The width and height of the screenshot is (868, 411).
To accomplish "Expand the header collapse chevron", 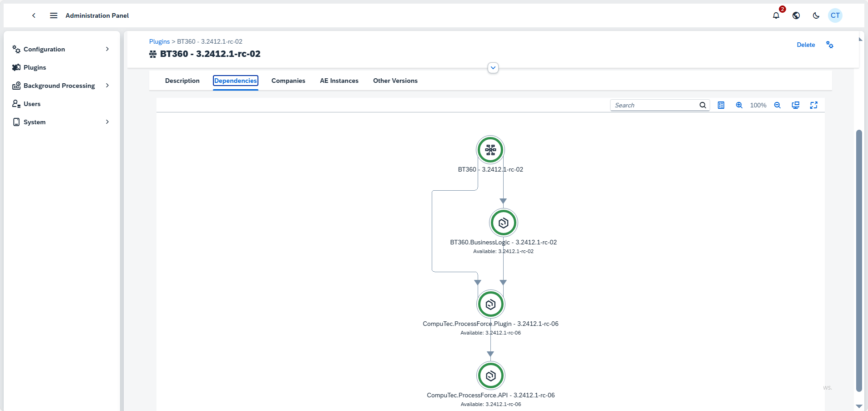I will (493, 68).
